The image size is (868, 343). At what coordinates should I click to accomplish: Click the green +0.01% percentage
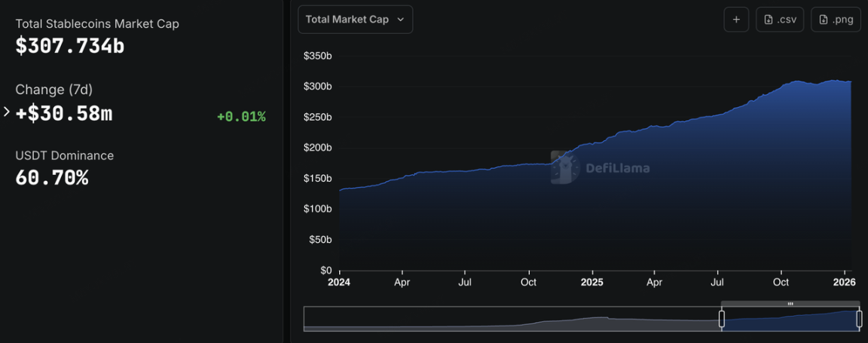(240, 117)
